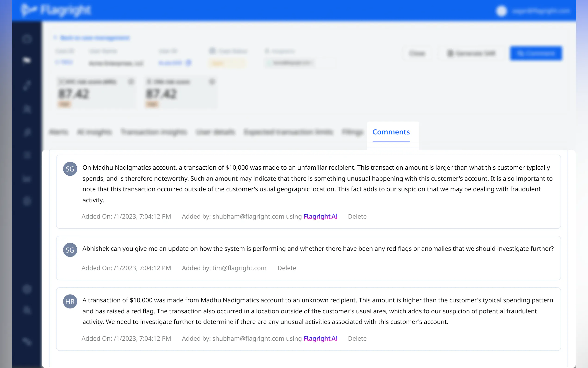Click the HR avatar on last comment

point(70,301)
